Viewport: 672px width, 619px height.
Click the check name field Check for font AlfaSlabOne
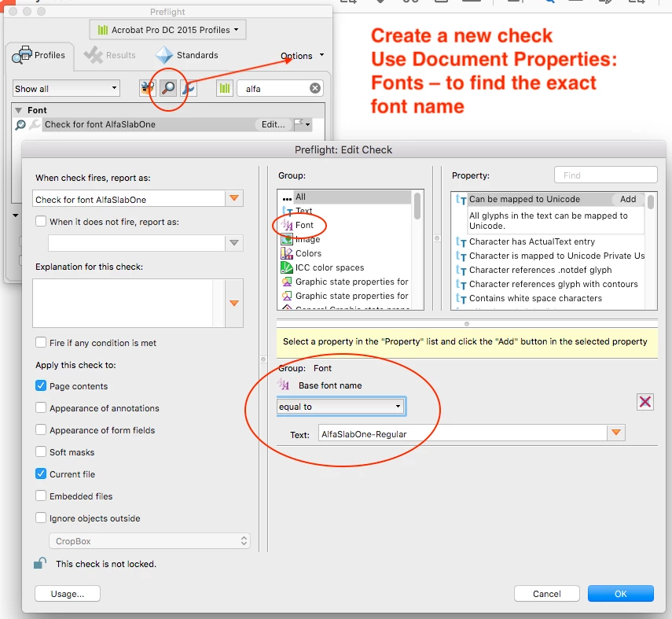pos(129,200)
